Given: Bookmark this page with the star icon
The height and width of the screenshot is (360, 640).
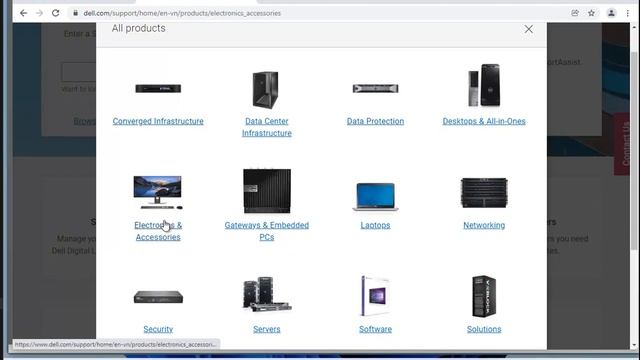Looking at the screenshot, I should pos(591,13).
